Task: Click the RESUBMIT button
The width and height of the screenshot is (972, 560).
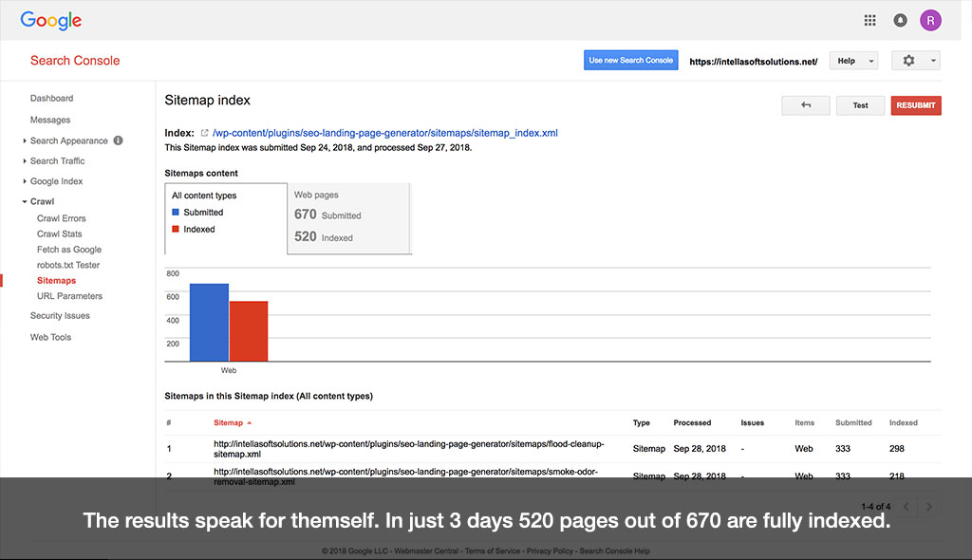Action: click(x=915, y=104)
